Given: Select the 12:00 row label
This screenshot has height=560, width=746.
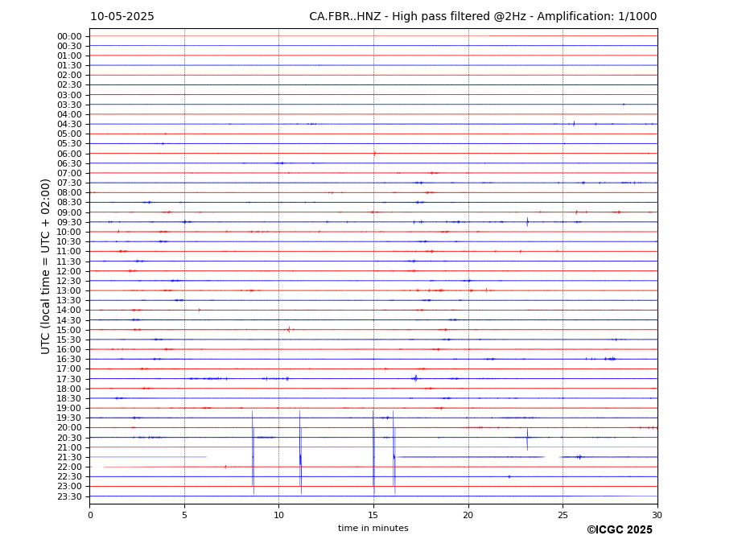Looking at the screenshot, I should coord(69,271).
